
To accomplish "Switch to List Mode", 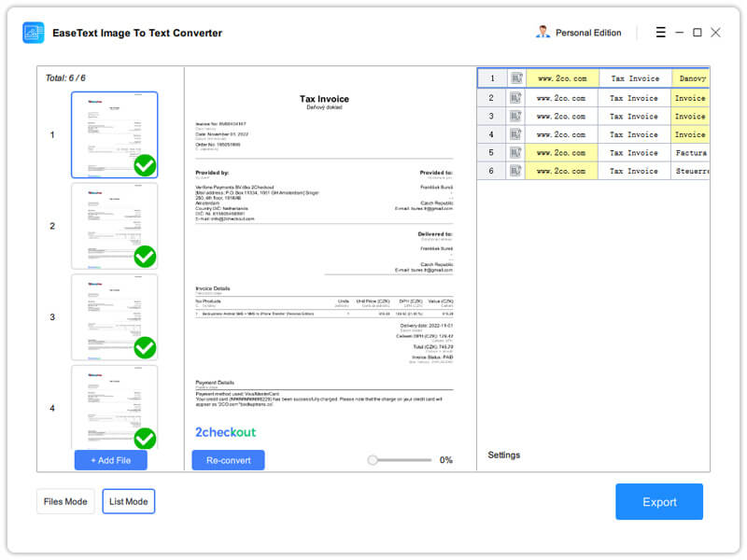I will pyautogui.click(x=129, y=501).
